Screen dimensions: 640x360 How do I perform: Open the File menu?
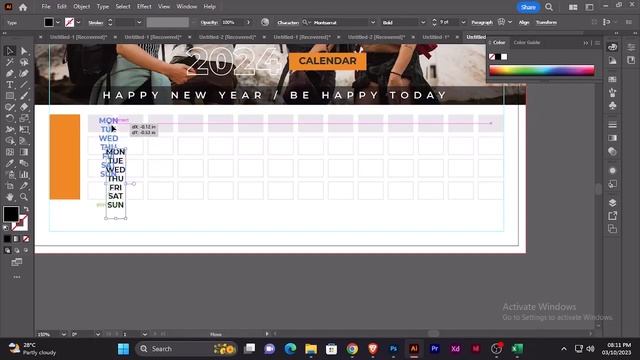pyautogui.click(x=46, y=7)
